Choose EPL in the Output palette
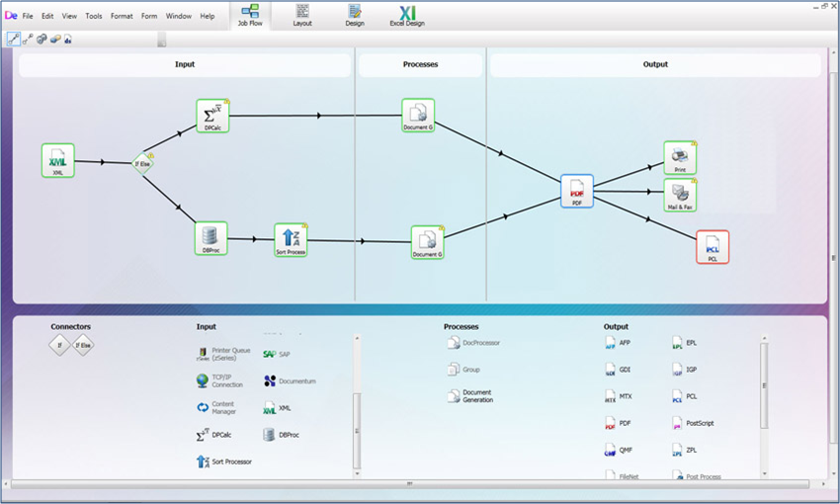 685,343
